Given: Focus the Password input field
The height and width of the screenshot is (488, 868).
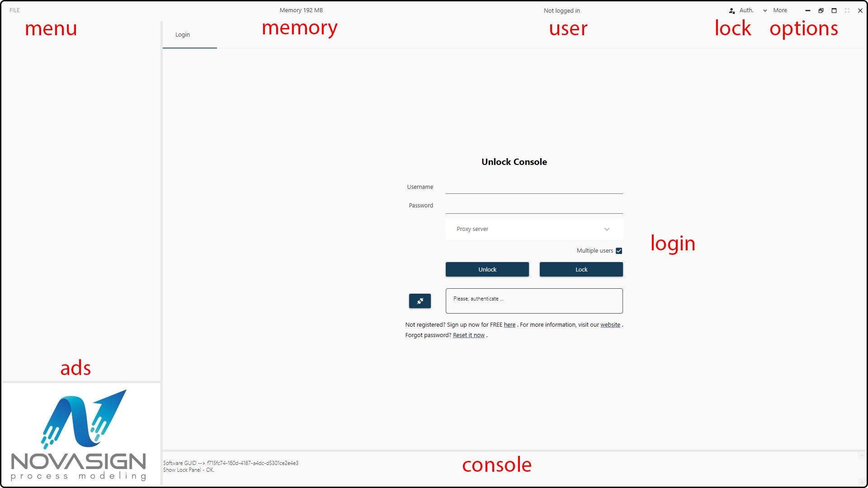Looking at the screenshot, I should tap(534, 206).
